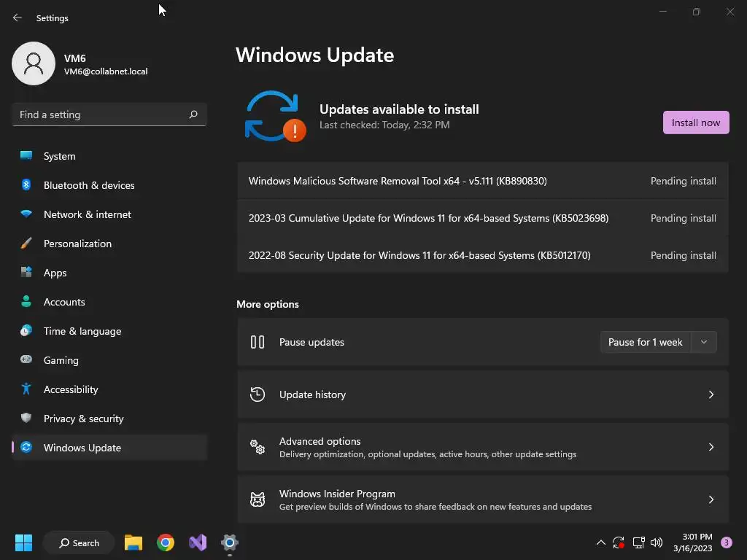Expand the Advanced options chevron
This screenshot has height=560, width=747.
(x=711, y=447)
